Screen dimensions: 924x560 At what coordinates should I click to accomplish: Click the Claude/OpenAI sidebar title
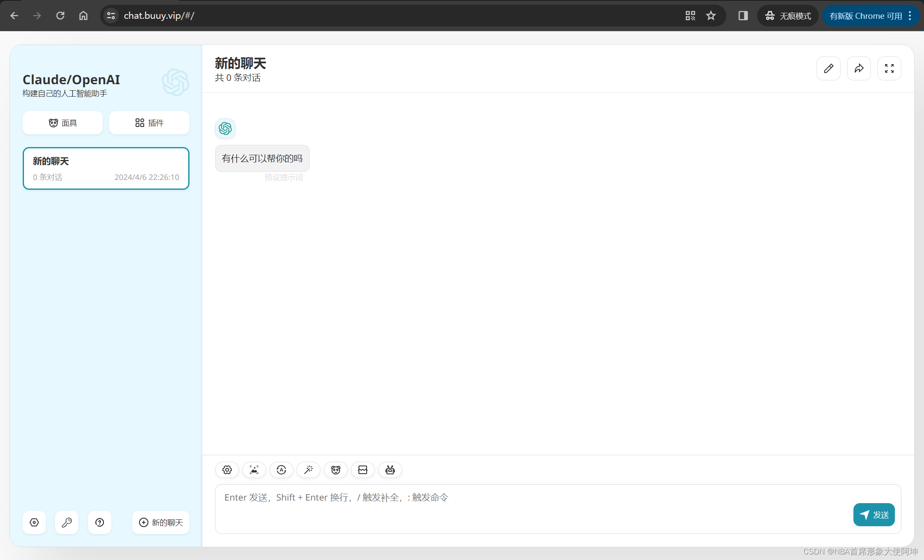(x=71, y=80)
